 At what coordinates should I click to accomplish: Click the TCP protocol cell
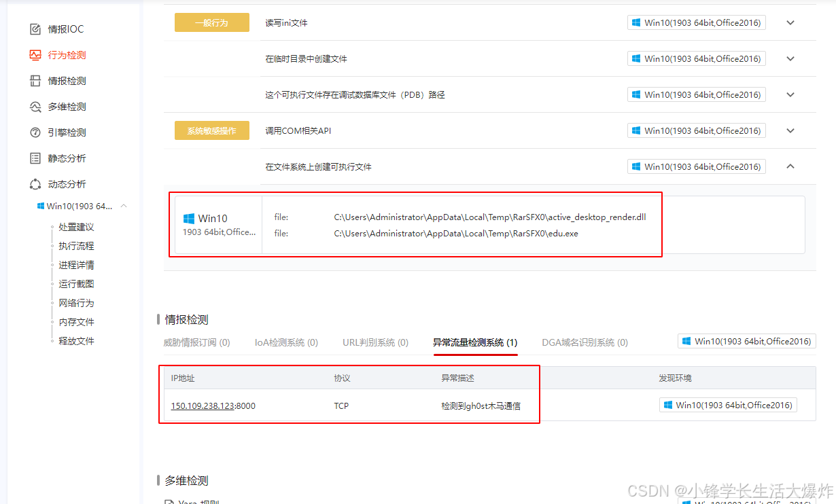(341, 406)
